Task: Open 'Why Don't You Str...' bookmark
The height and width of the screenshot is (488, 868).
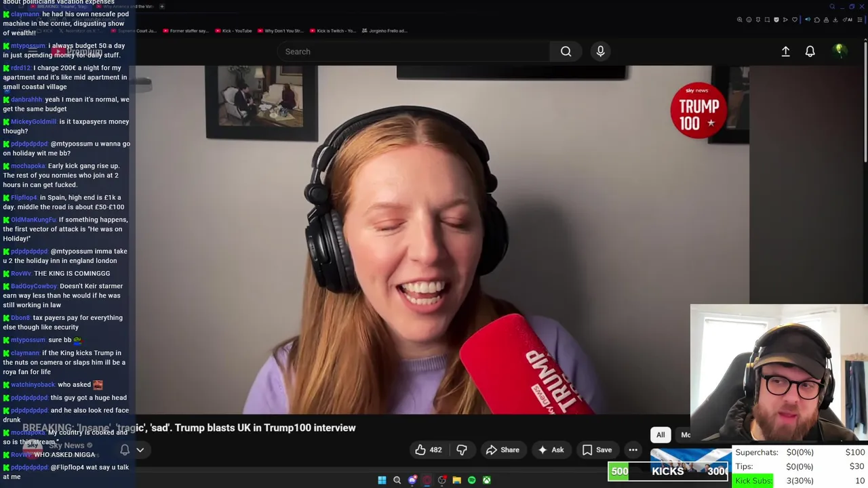Action: point(279,30)
